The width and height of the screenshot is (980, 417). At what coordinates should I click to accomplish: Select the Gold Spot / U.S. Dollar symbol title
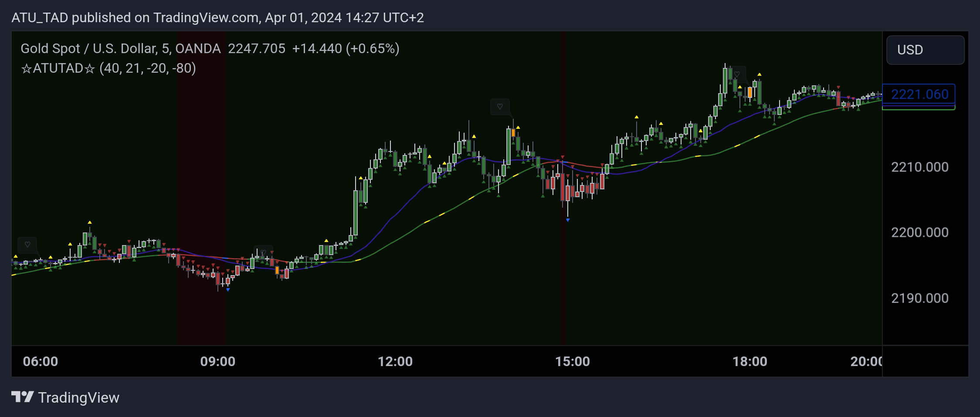[x=121, y=48]
